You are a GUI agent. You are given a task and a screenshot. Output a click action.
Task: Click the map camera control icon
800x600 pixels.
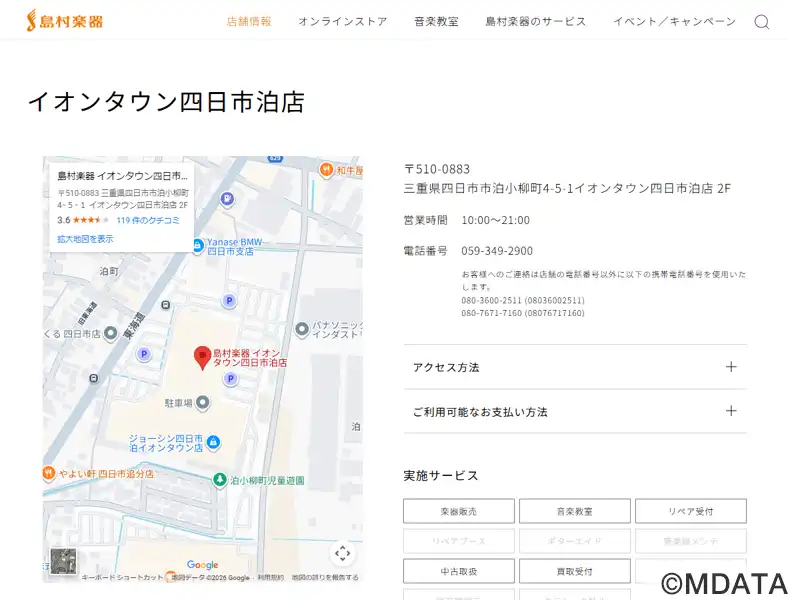[x=342, y=553]
